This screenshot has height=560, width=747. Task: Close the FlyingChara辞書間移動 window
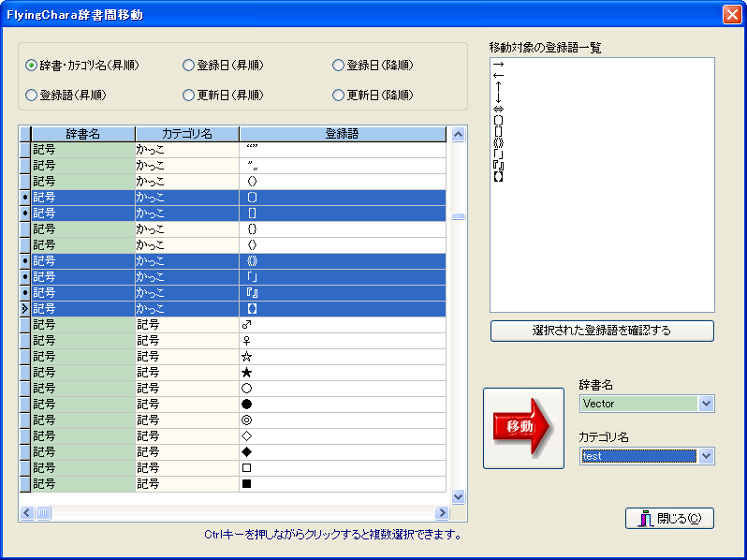[x=732, y=15]
